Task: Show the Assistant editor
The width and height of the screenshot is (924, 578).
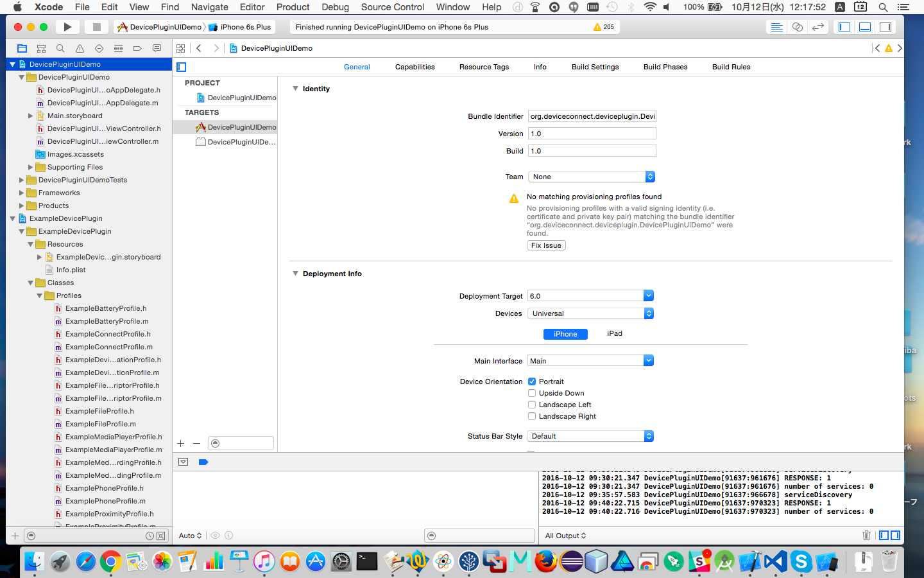Action: pyautogui.click(x=797, y=27)
